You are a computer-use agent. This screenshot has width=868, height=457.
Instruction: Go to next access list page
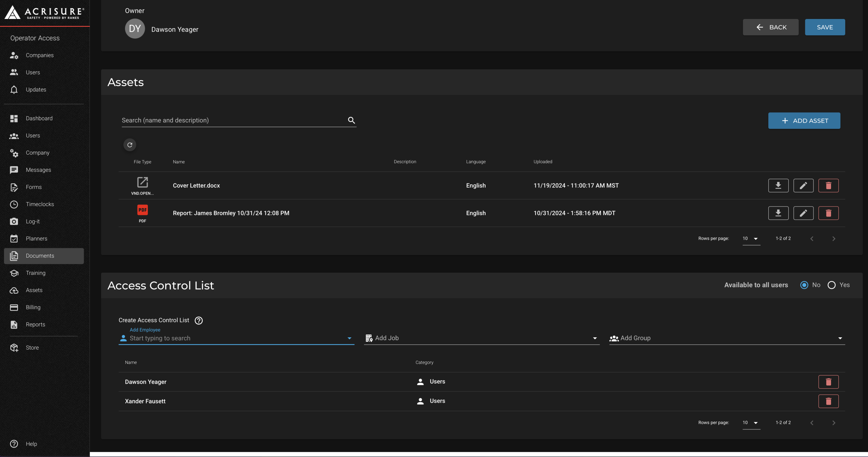(834, 423)
